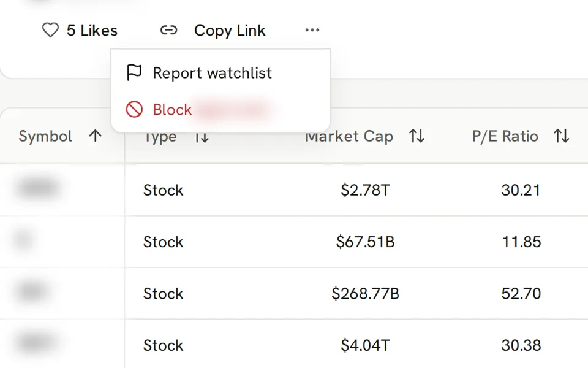Click the $2.78T market cap cell
The image size is (588, 368).
click(x=365, y=190)
